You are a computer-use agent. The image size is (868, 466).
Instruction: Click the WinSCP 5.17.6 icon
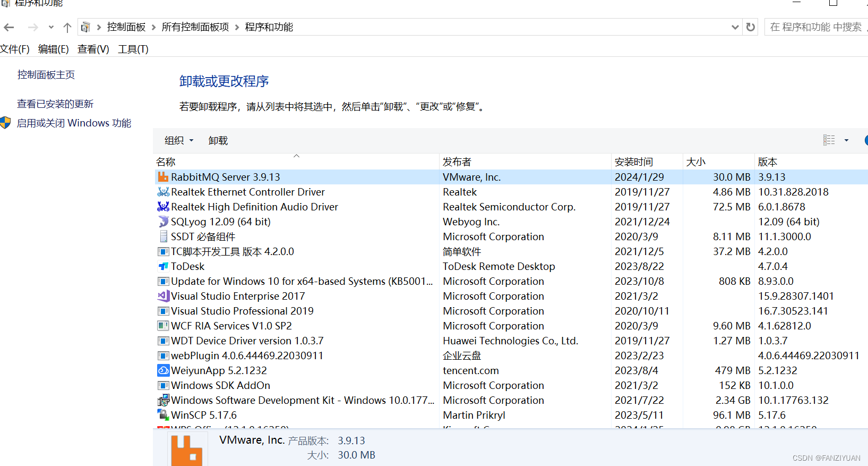tap(163, 415)
